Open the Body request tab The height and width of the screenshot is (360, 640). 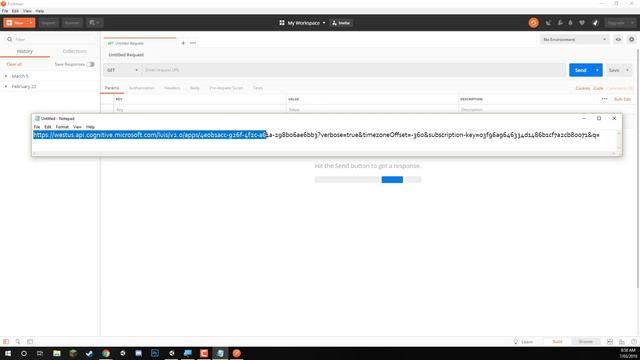[195, 88]
